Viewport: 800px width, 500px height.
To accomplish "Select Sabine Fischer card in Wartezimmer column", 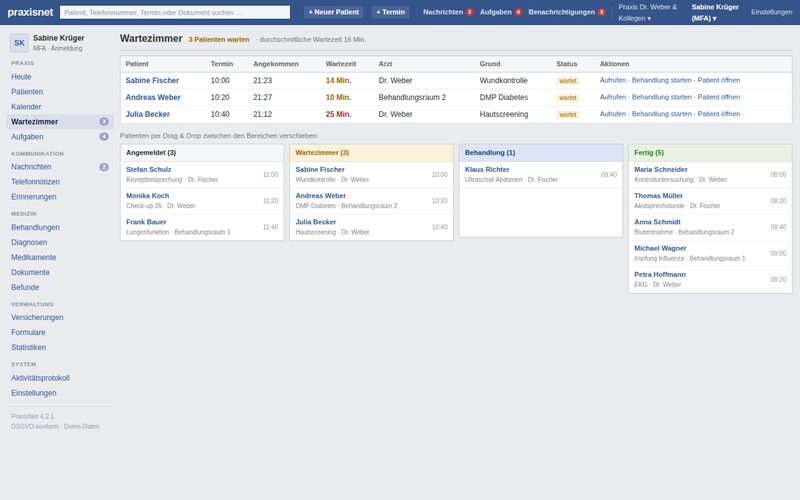I will 371,174.
